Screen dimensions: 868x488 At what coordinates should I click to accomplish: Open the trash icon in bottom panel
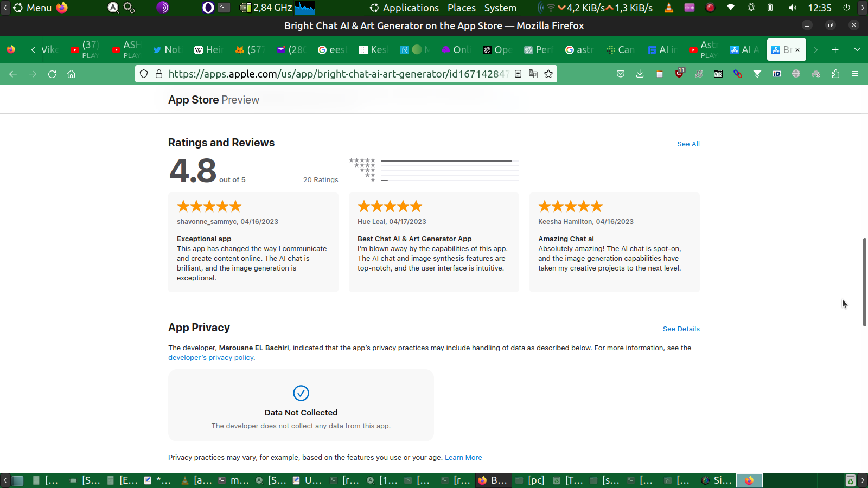point(851,480)
